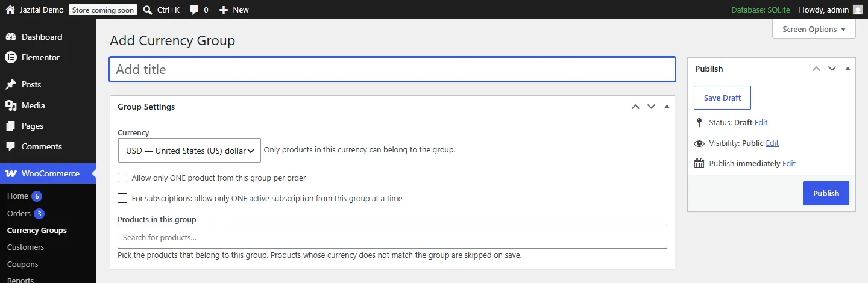
Task: Click the admin avatar image
Action: [x=858, y=10]
